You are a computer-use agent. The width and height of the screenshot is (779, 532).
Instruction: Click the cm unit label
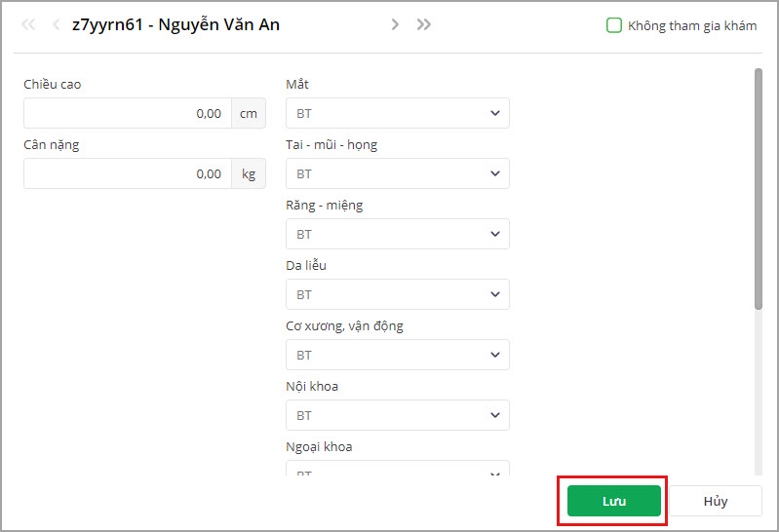click(249, 113)
